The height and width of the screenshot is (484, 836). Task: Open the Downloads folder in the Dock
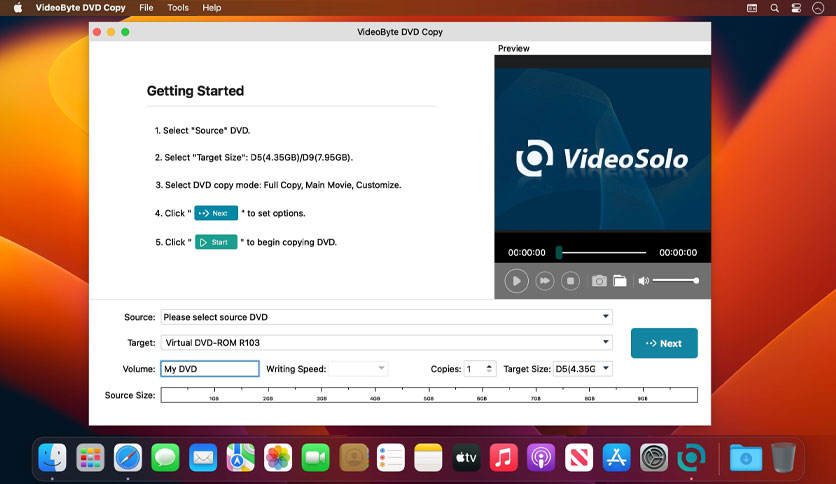[746, 457]
